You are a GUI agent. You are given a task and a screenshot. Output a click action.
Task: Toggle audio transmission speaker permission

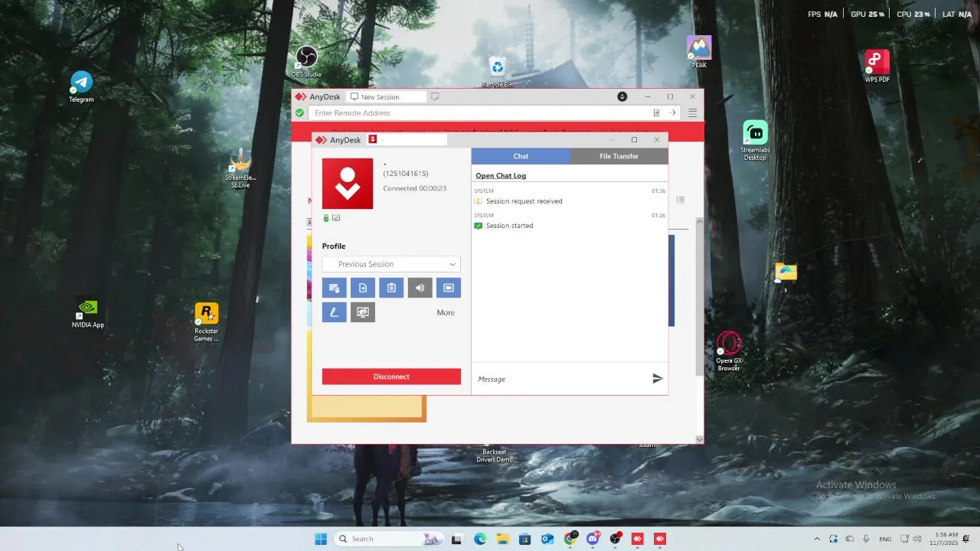(420, 288)
